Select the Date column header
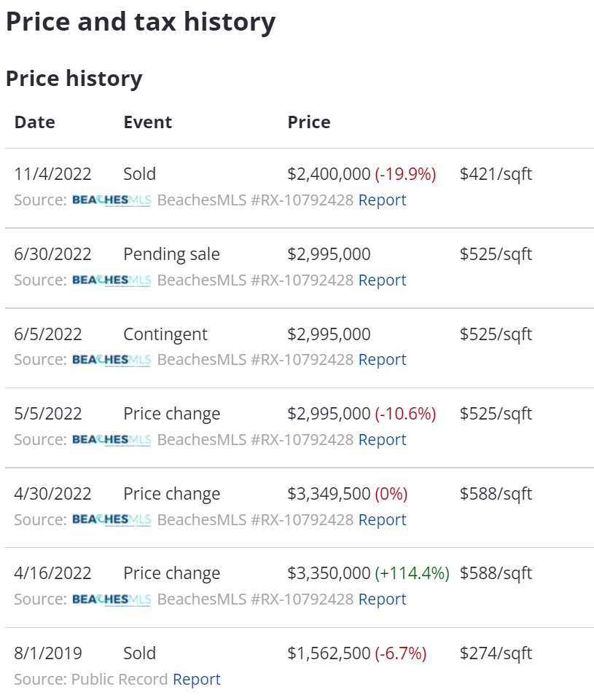594x700 pixels. click(x=35, y=122)
